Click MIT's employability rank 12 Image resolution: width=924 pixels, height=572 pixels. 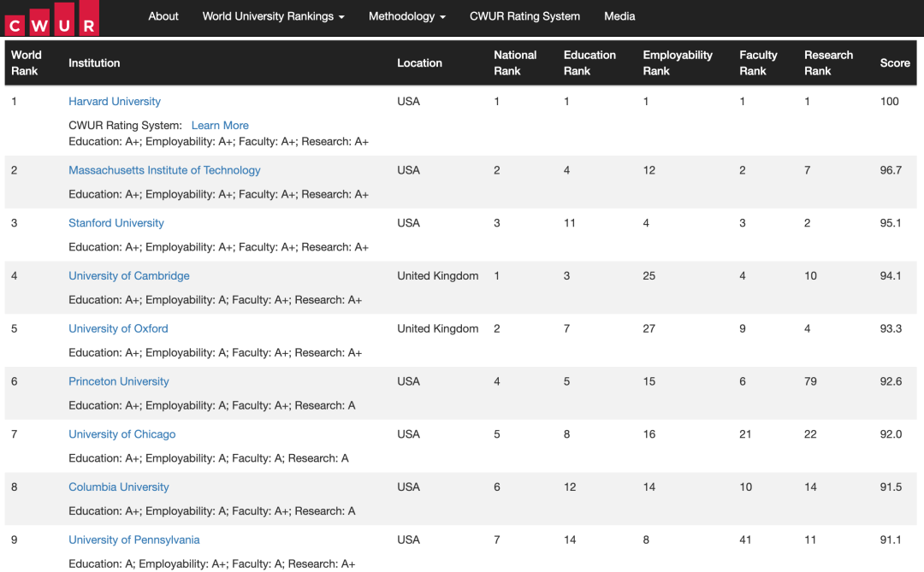tap(649, 170)
